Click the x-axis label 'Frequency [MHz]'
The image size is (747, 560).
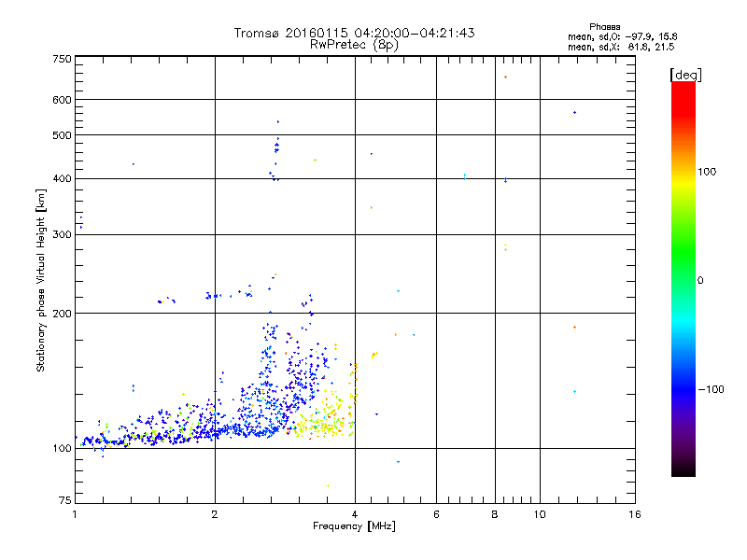[x=354, y=526]
